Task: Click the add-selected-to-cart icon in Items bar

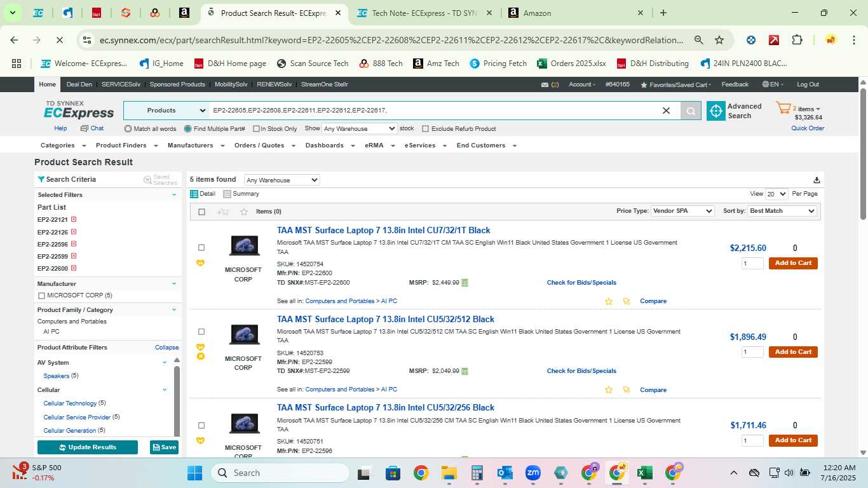Action: pyautogui.click(x=222, y=212)
